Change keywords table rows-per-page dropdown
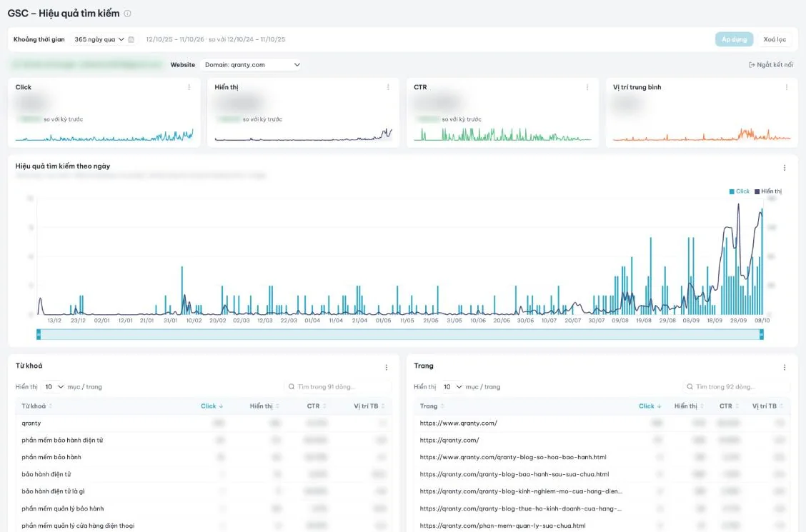Screen dimensions: 806x532 tap(54, 386)
